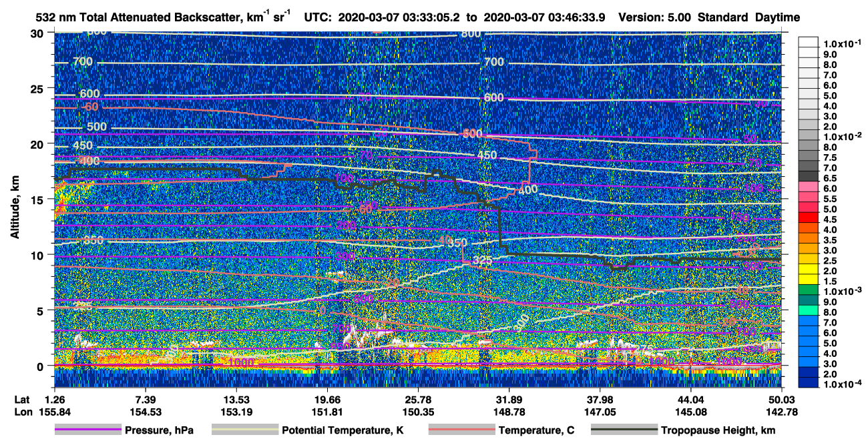Click the colorbar label '7.5'
Image resolution: width=868 pixels, height=445 pixels.
(x=831, y=157)
